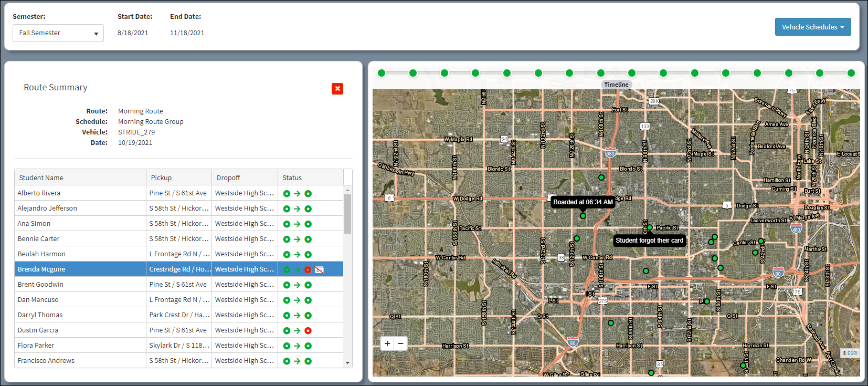868x386 pixels.
Task: Click student list scrollbar down arrow
Action: (347, 363)
